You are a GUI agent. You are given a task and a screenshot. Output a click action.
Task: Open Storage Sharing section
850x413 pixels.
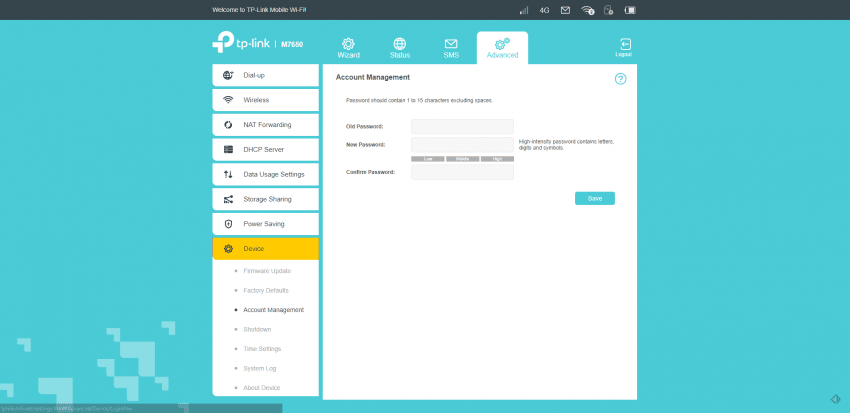click(x=265, y=199)
